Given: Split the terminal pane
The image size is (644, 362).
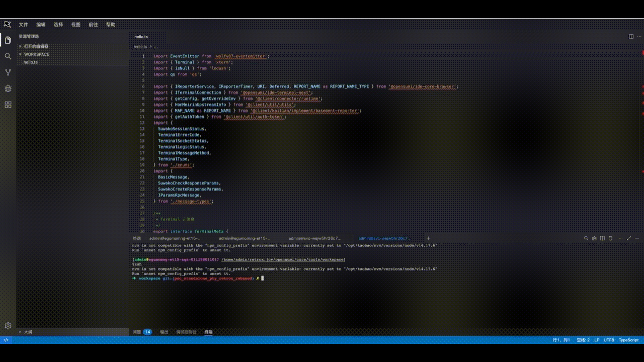Looking at the screenshot, I should (602, 238).
